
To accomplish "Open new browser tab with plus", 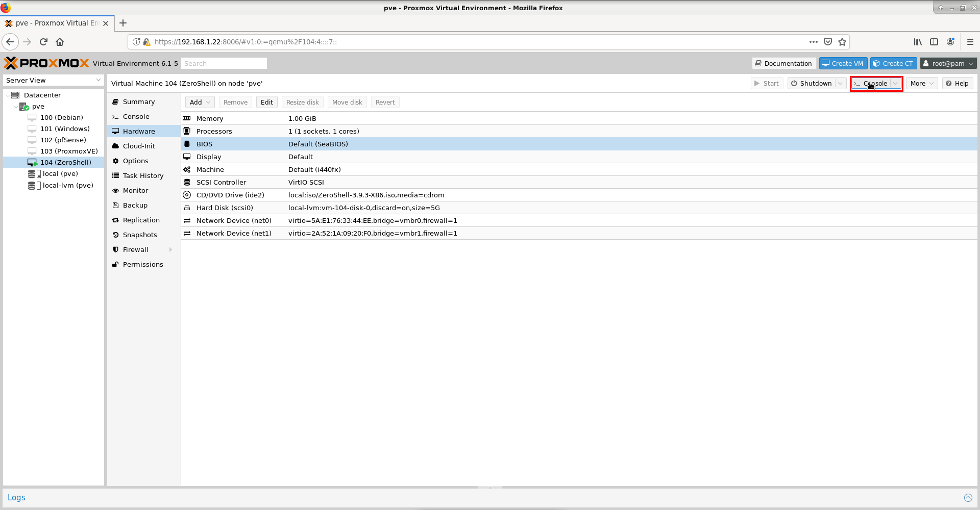I will click(x=123, y=23).
